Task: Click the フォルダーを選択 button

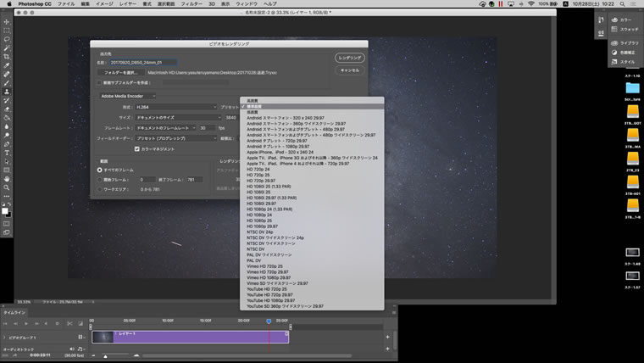Action: (x=120, y=72)
